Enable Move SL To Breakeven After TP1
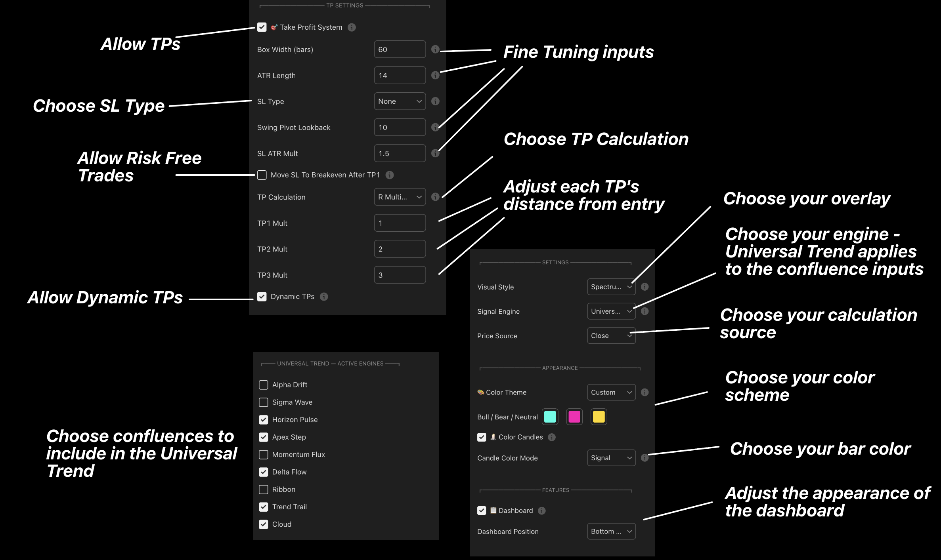This screenshot has height=560, width=941. point(262,175)
